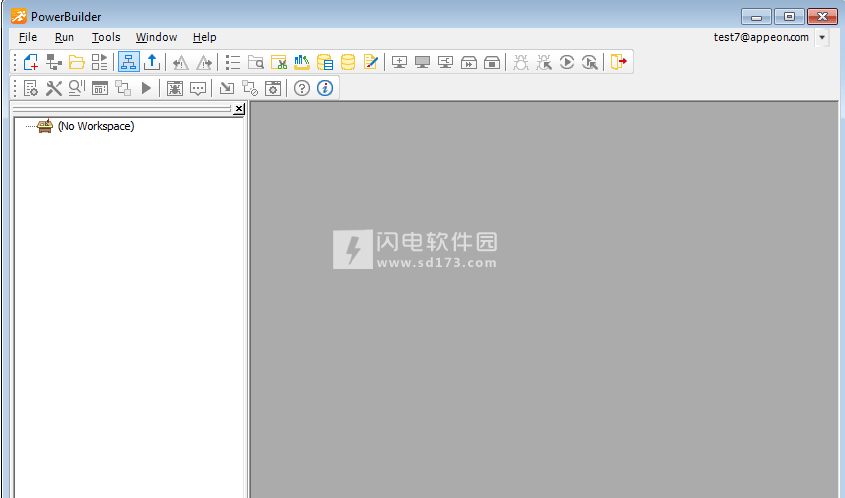Open the To-Do List icon

click(x=232, y=62)
